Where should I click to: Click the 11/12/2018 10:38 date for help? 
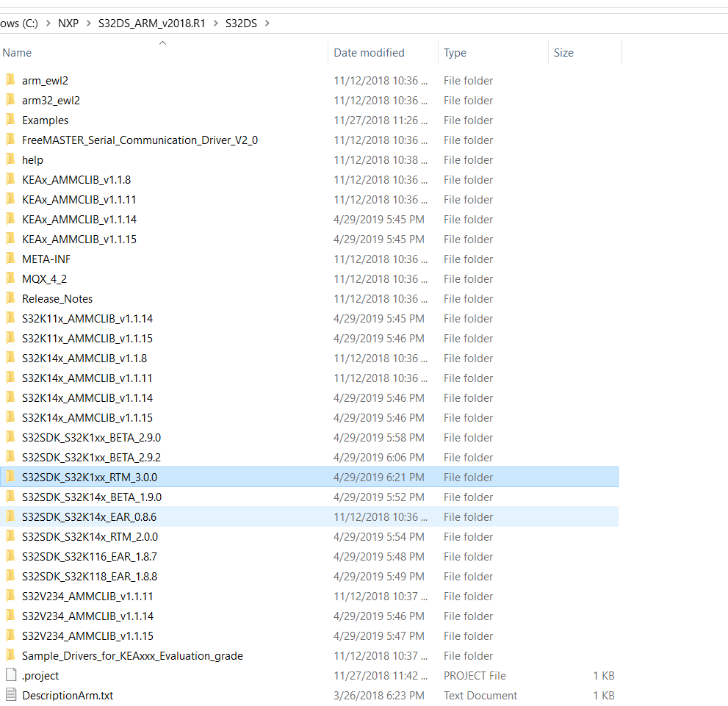pos(381,159)
